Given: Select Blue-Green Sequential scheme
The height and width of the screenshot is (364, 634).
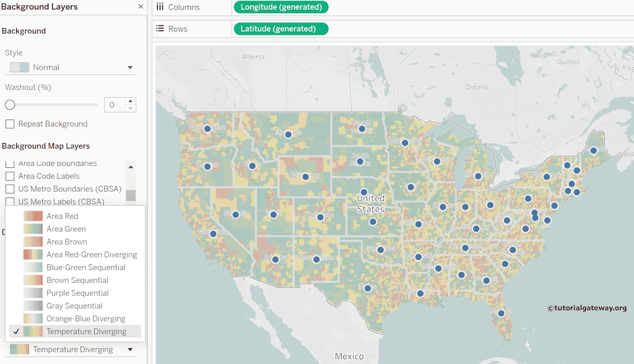Looking at the screenshot, I should [x=75, y=267].
